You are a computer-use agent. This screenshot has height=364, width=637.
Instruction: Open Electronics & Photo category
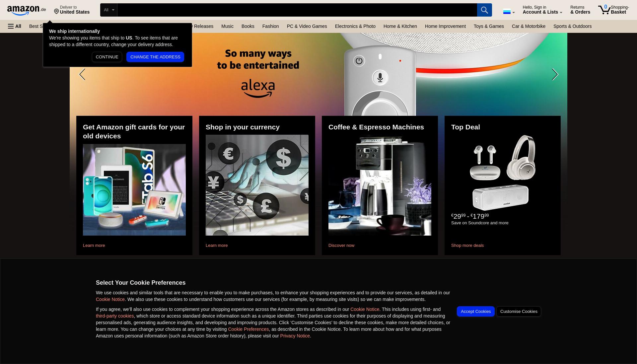click(355, 26)
